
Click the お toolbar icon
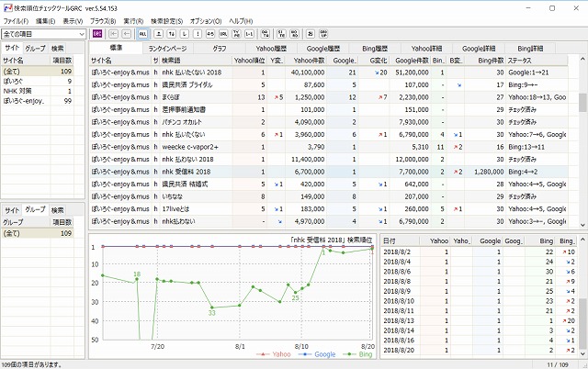click(311, 34)
